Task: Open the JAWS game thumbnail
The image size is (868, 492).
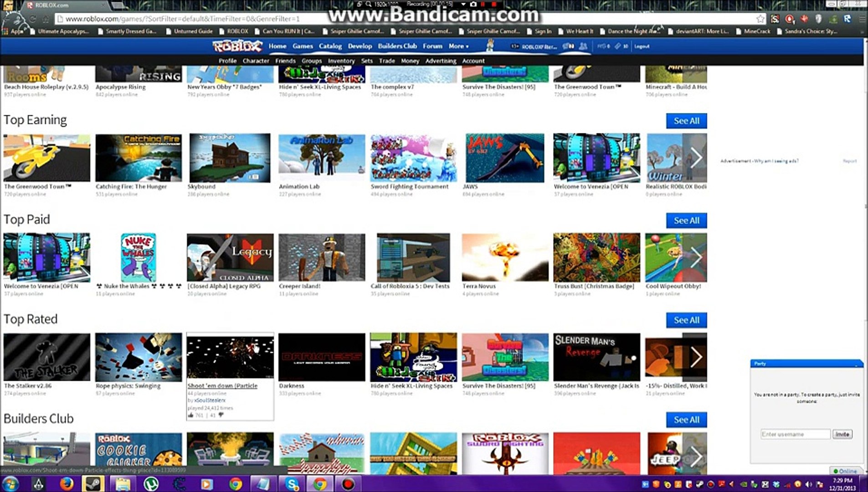Action: click(505, 158)
